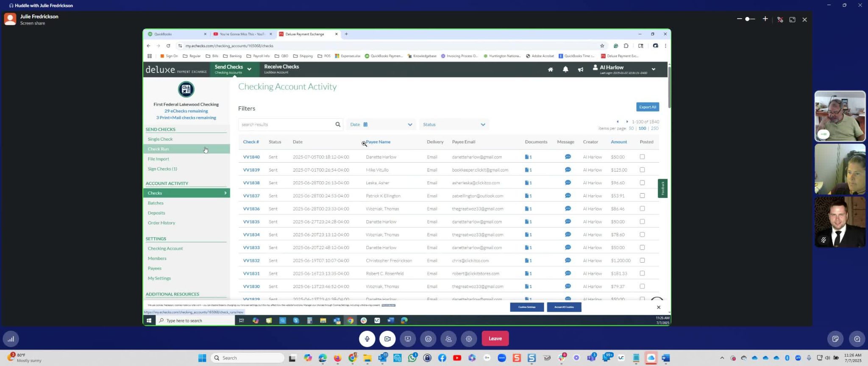Open the Receive Checks section
The height and width of the screenshot is (366, 868).
281,69
